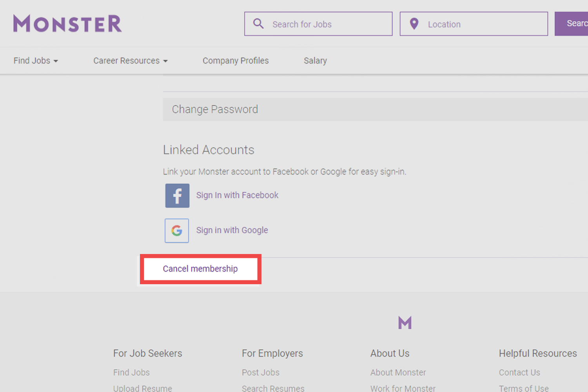Open the Upload Resume footer link

tap(142, 388)
